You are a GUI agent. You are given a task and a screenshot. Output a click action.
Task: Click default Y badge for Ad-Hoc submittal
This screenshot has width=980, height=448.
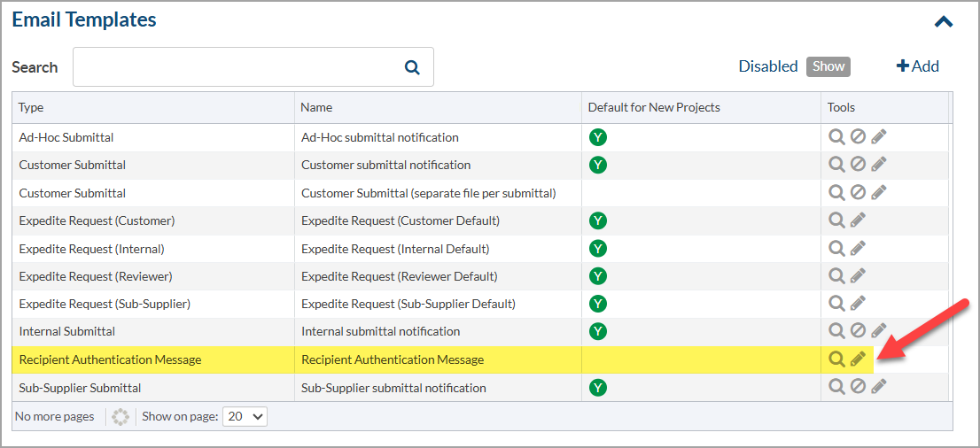coord(598,137)
